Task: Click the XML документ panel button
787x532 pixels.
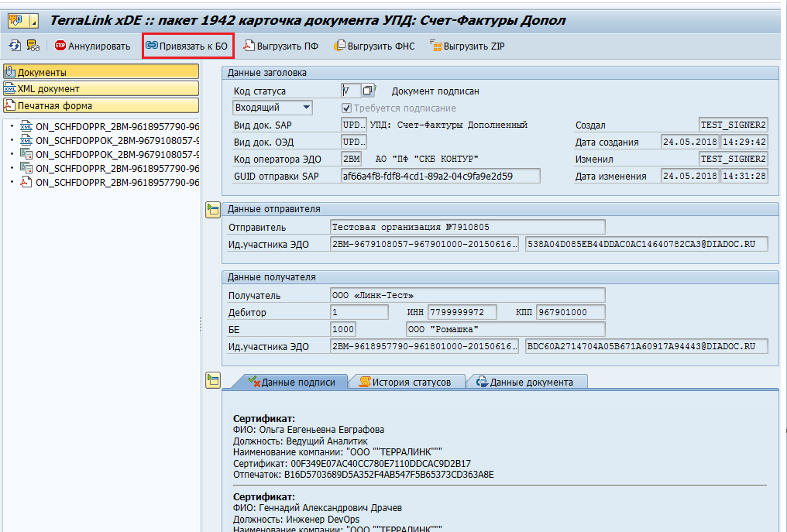Action: (x=101, y=89)
